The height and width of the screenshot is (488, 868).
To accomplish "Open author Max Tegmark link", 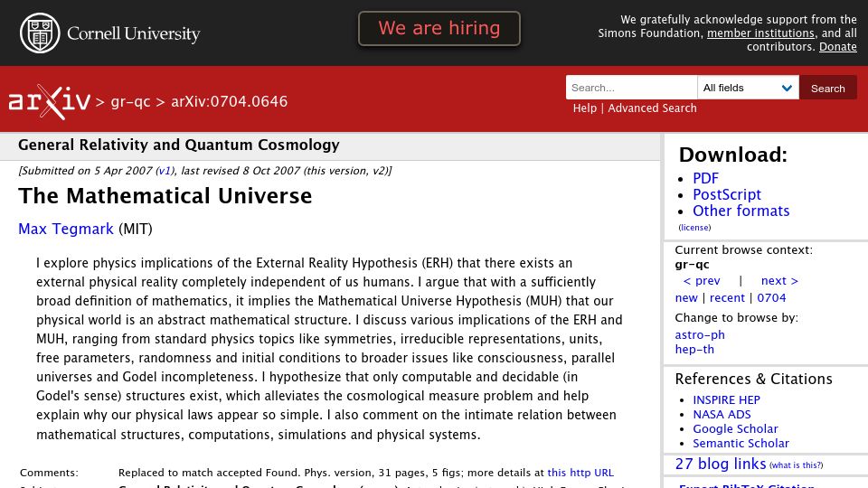I will (x=66, y=229).
